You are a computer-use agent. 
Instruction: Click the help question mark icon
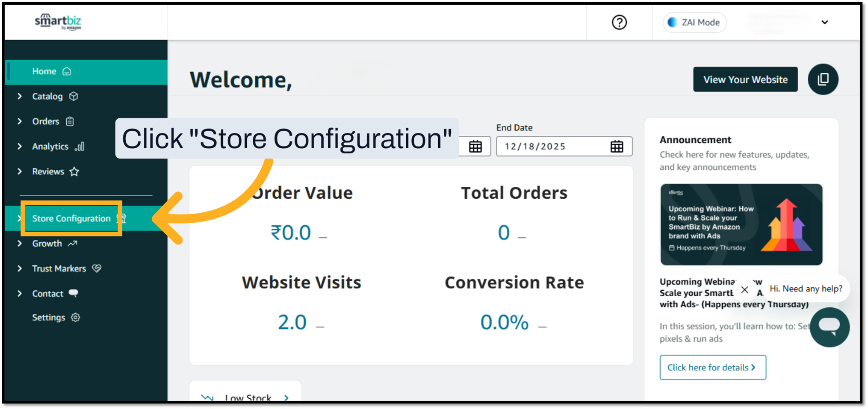point(619,22)
